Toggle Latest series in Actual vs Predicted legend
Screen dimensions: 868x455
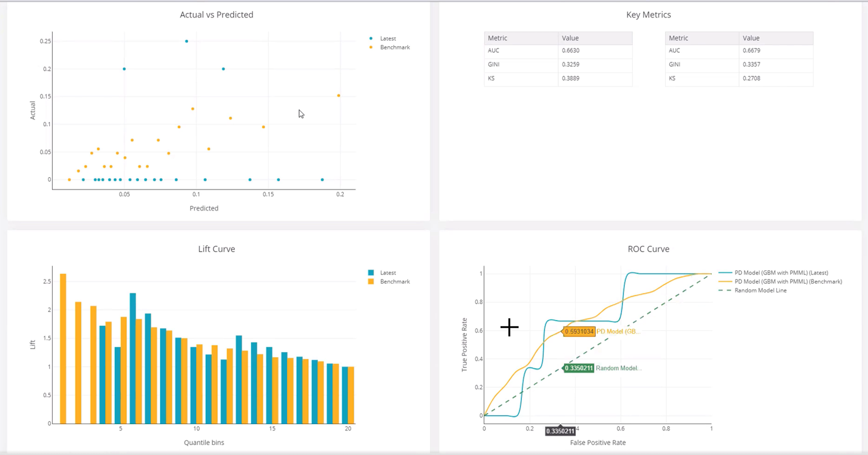point(388,38)
